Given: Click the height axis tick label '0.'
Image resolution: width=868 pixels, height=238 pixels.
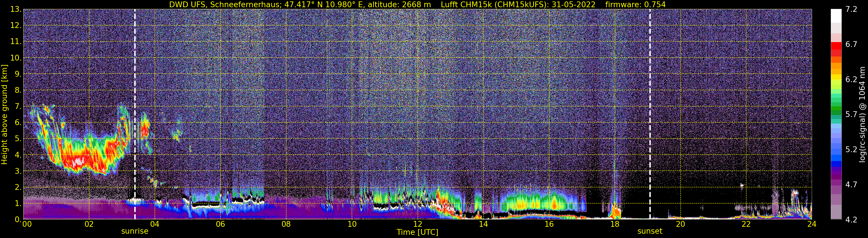Looking at the screenshot, I should click(x=18, y=219).
